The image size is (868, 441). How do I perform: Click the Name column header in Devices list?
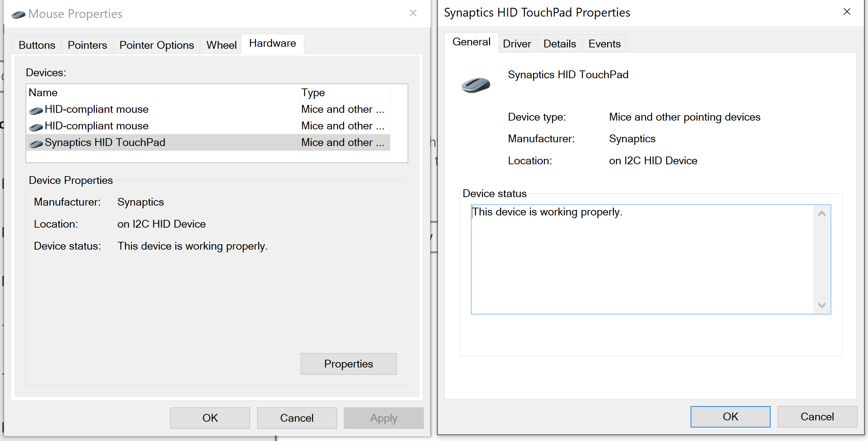(43, 92)
